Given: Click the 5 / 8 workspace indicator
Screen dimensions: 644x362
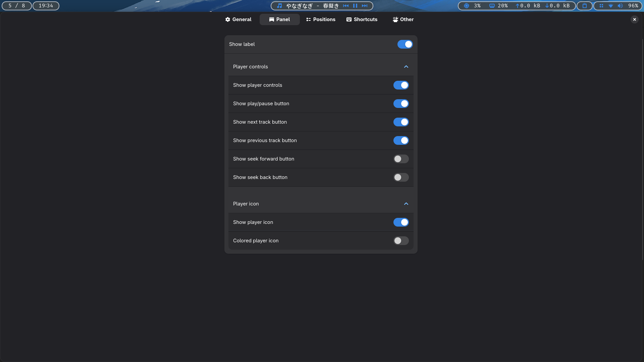Looking at the screenshot, I should (17, 6).
